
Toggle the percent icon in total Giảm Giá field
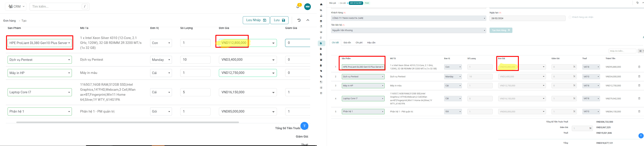pyautogui.click(x=590, y=128)
